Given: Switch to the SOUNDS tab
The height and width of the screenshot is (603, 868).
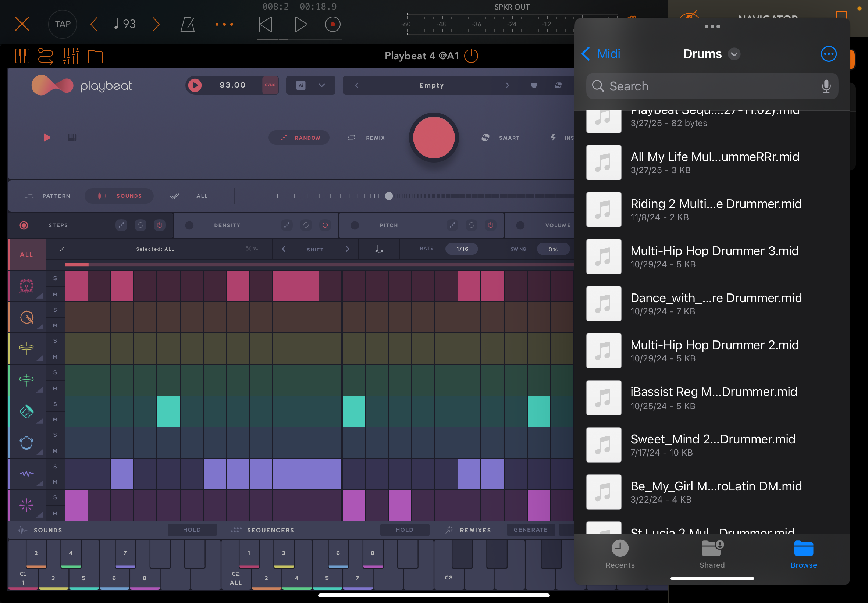Looking at the screenshot, I should pyautogui.click(x=119, y=196).
